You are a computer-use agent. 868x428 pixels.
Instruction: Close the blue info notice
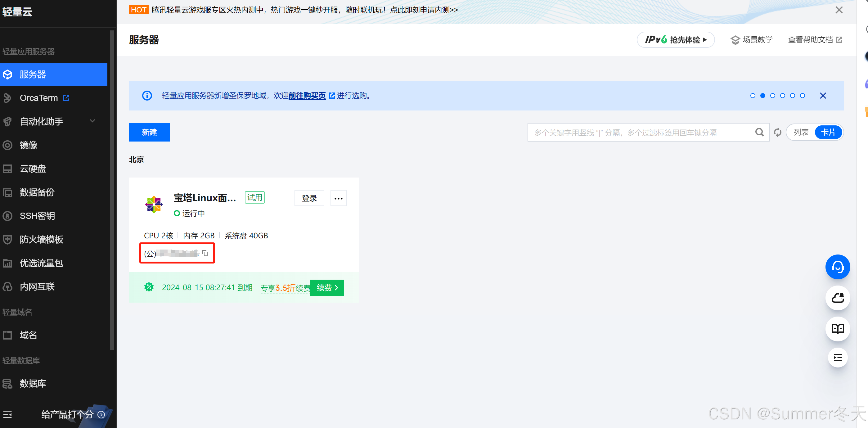(x=823, y=96)
